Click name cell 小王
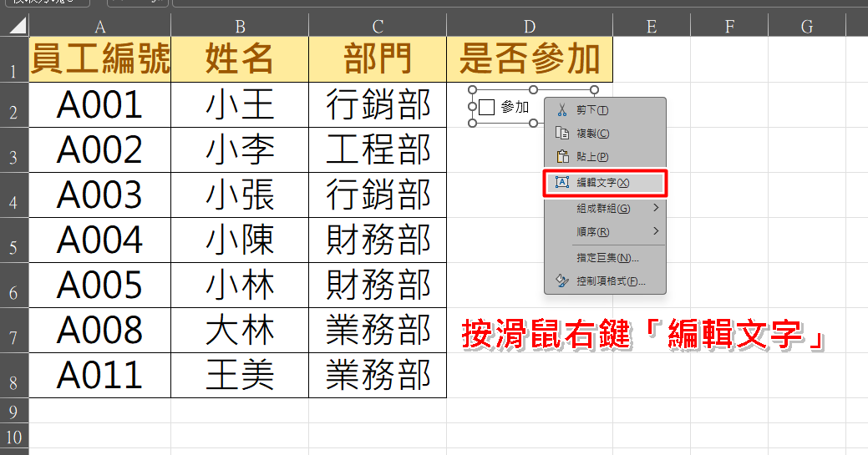Viewport: 868px width, 455px height. coord(240,105)
